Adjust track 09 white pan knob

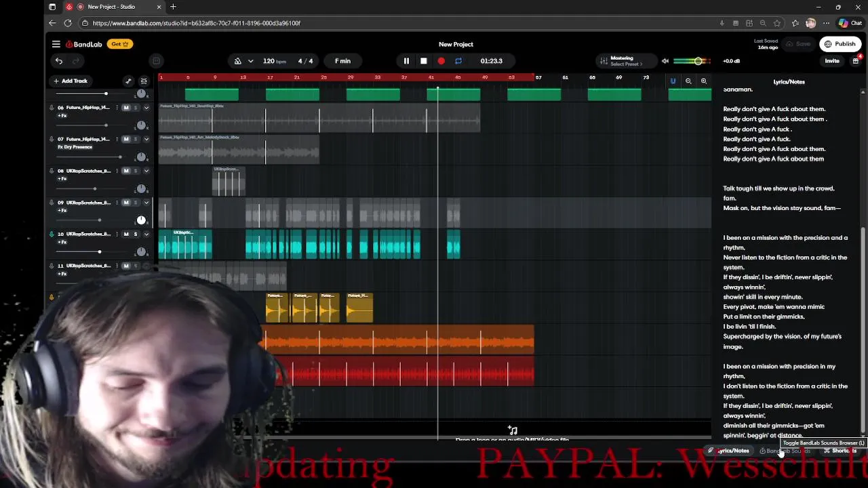(141, 220)
